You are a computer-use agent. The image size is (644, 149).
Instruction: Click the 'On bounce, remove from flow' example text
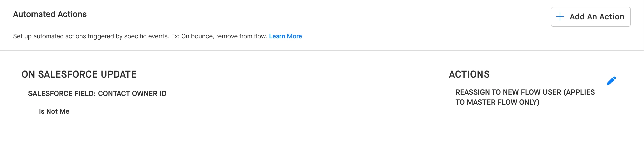click(224, 36)
